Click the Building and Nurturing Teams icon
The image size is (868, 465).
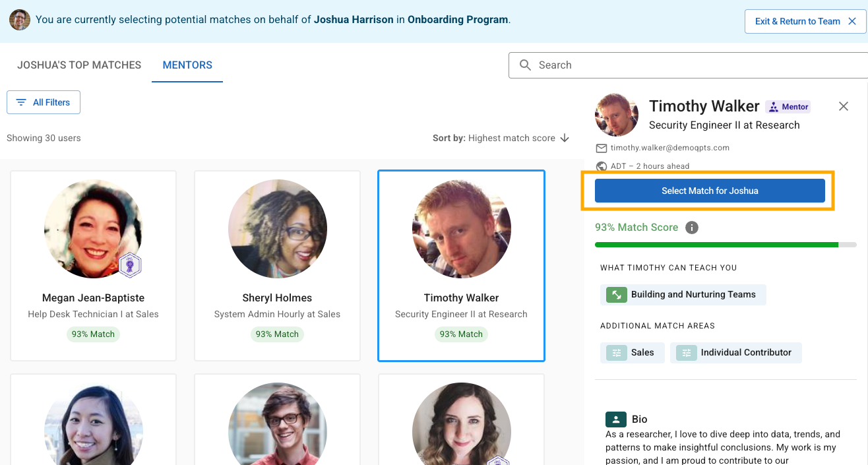(616, 295)
